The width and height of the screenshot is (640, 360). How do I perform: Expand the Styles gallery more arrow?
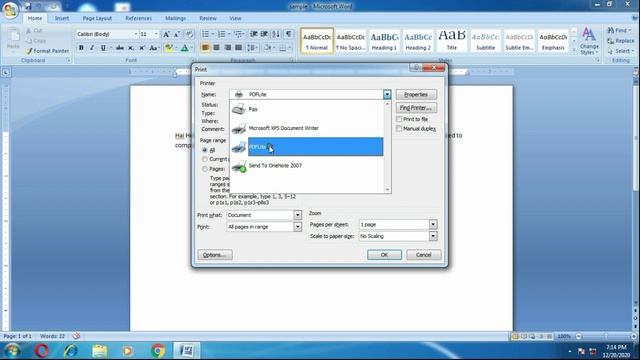click(573, 51)
